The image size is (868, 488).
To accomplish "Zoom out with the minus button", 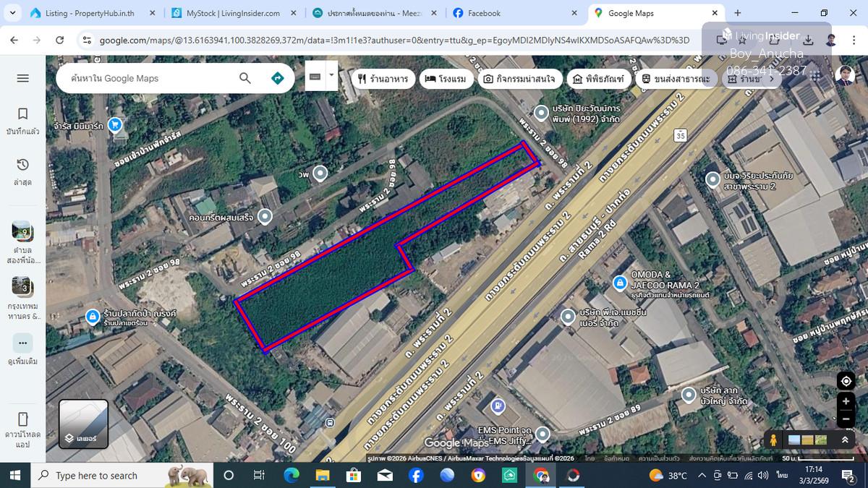I will (x=846, y=419).
